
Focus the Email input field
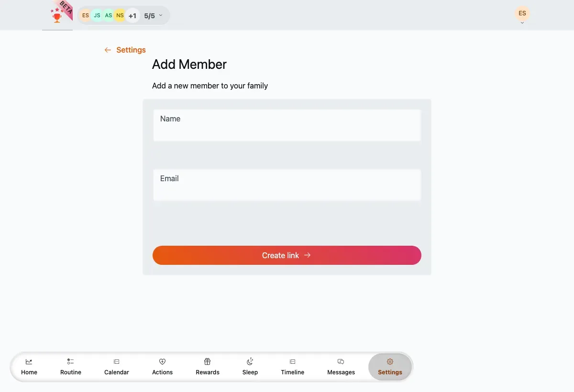[x=287, y=185]
